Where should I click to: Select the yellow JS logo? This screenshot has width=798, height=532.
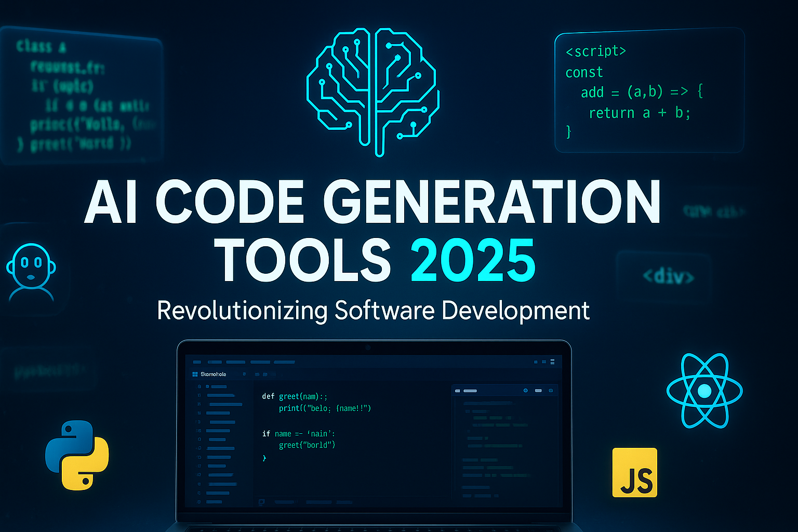pos(635,473)
